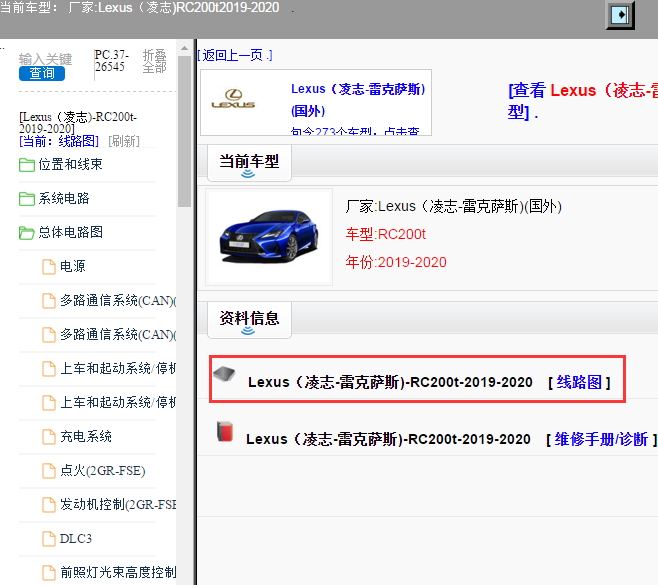
Task: Open the 充电系统 document
Action: (86, 436)
